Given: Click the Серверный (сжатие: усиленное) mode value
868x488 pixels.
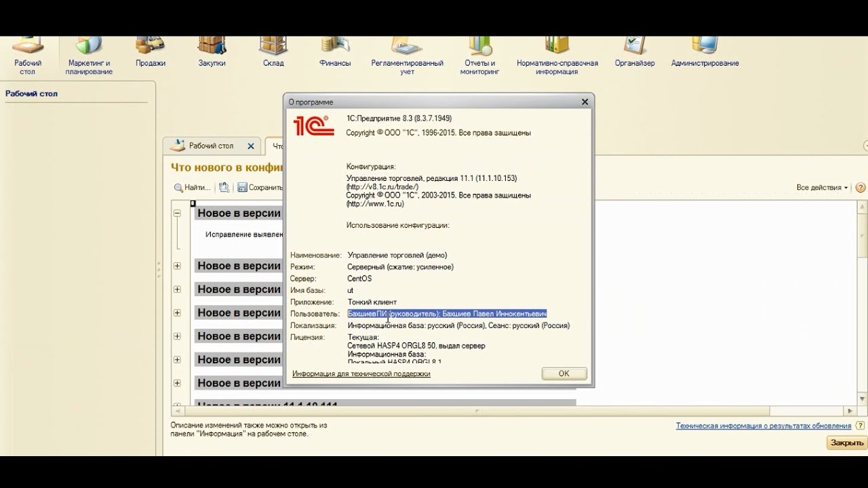Looking at the screenshot, I should [401, 267].
